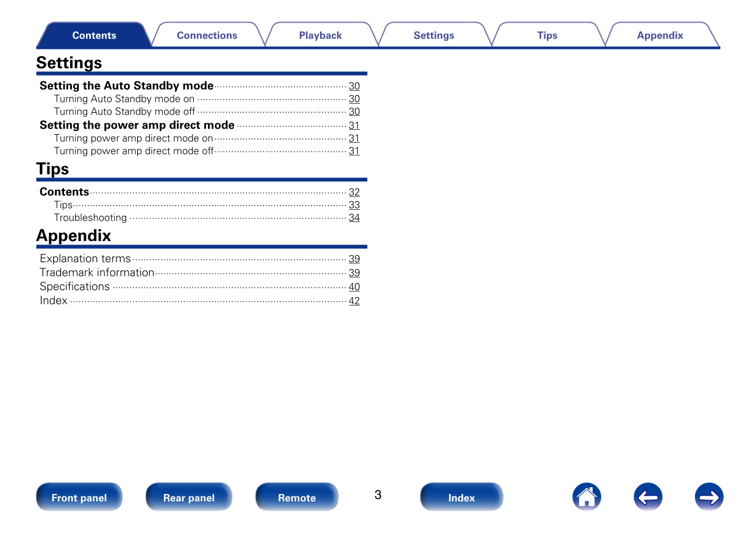756x533 pixels.
Task: Open Explanation terms entry
Action: click(85, 259)
